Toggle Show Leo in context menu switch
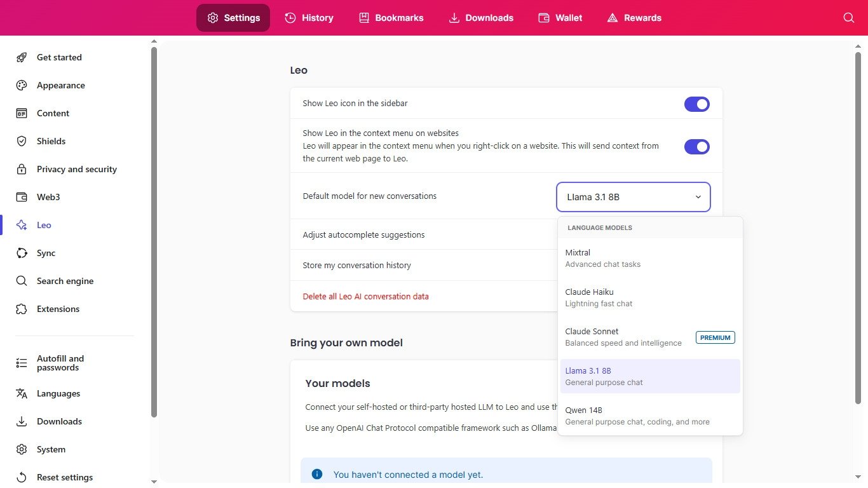Image resolution: width=868 pixels, height=488 pixels. [697, 147]
